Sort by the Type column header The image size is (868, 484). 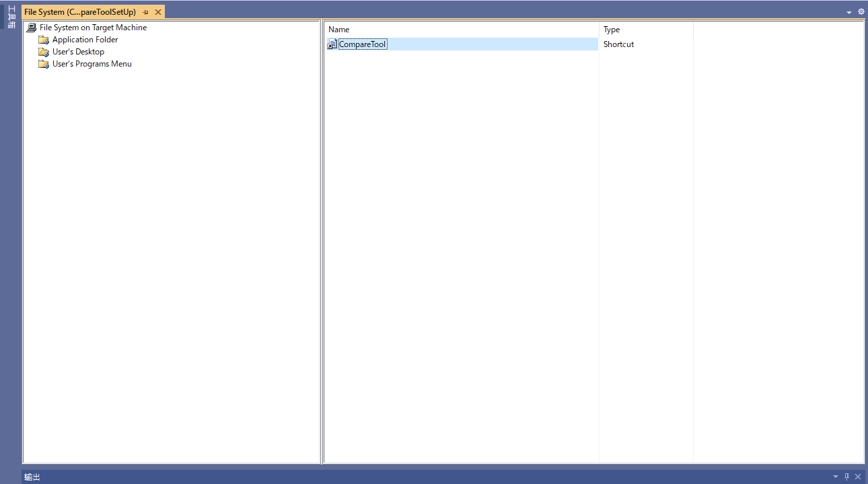coord(646,30)
